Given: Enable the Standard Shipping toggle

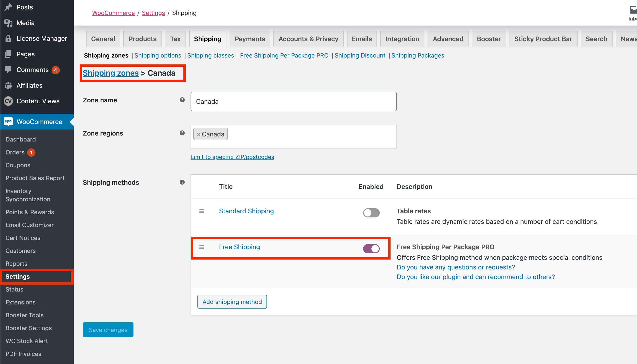Looking at the screenshot, I should pyautogui.click(x=371, y=213).
